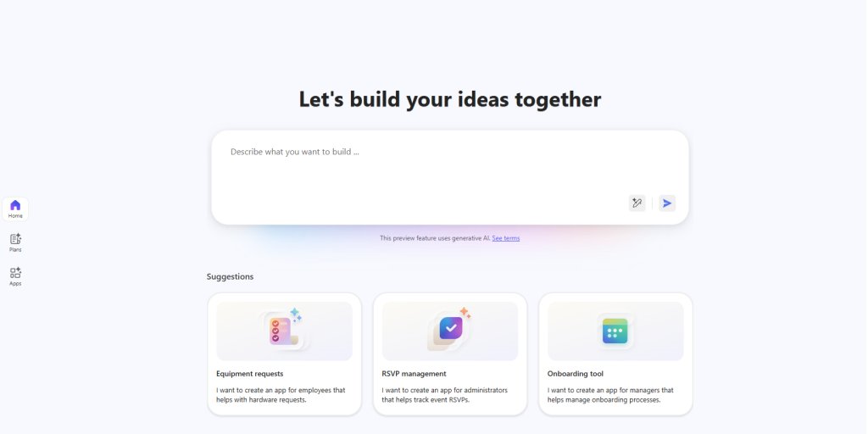Viewport: 868px width, 434px height.
Task: Open the Apps icon in the sidebar
Action: coord(15,273)
